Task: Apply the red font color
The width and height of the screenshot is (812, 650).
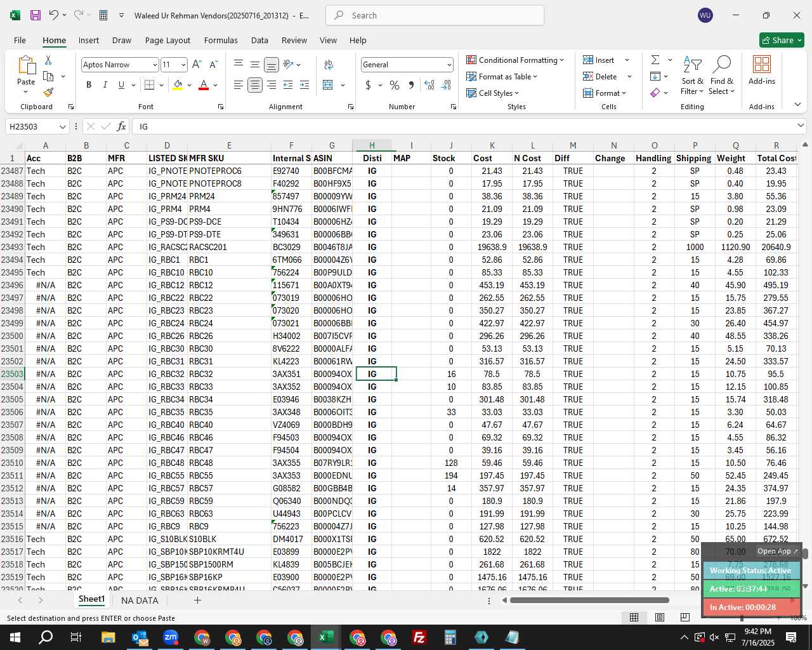Action: coord(204,85)
